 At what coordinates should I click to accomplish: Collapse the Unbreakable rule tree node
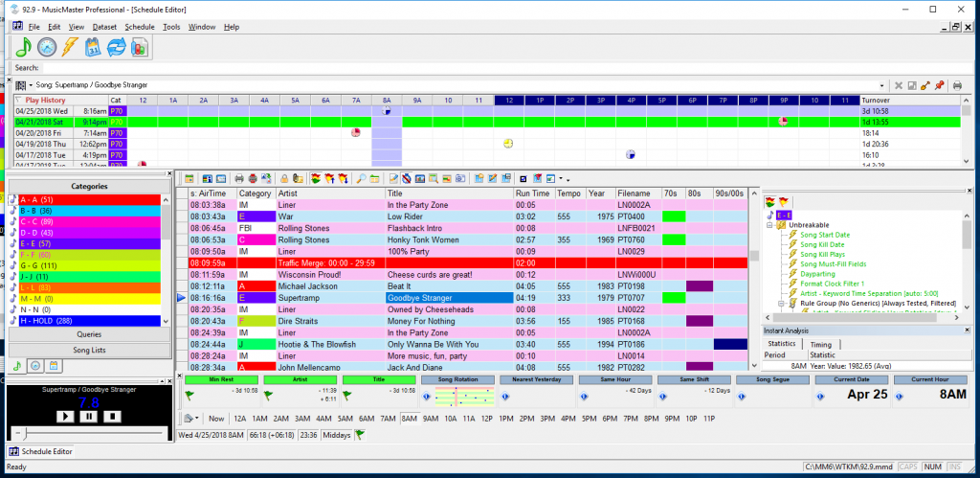coord(770,225)
